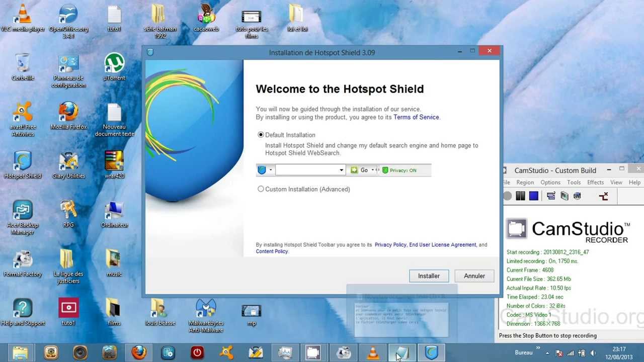Click the clock showing 23:17 in taskbar
Screen dimensions: 644x362
point(619,353)
